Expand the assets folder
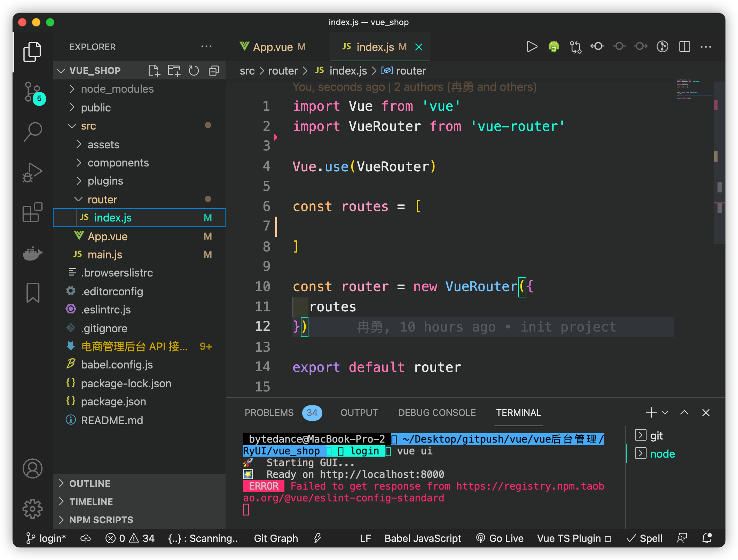Image resolution: width=738 pixels, height=560 pixels. 139,145
